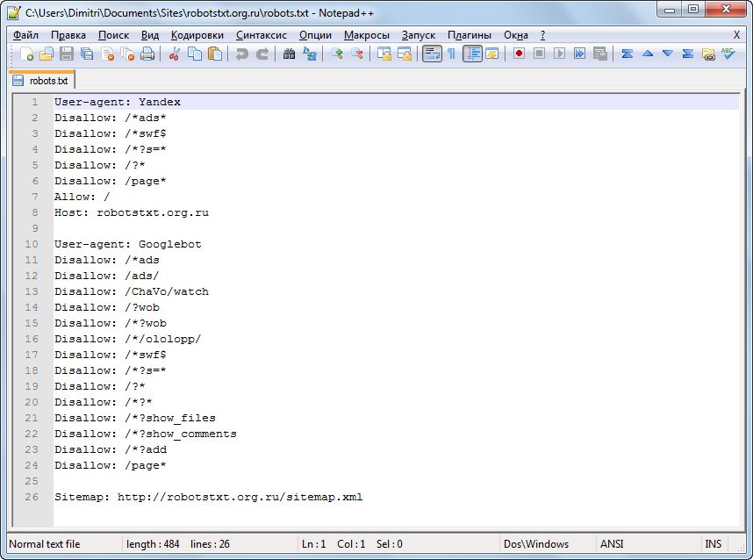Click the blue down triangle toolbar icon
The width and height of the screenshot is (753, 560).
click(668, 54)
